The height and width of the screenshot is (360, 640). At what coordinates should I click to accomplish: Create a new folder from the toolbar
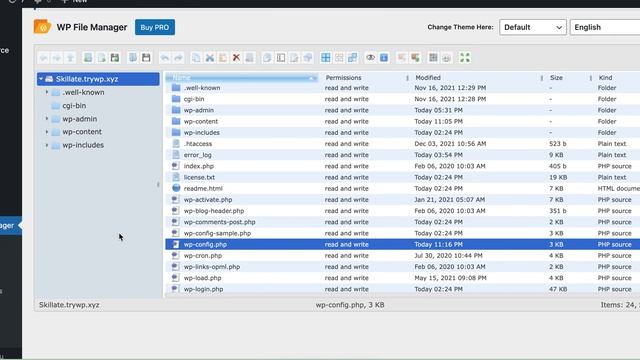click(88, 58)
